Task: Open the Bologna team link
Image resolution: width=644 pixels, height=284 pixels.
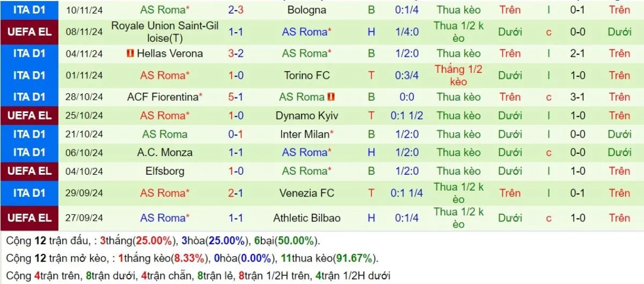Action: [307, 10]
